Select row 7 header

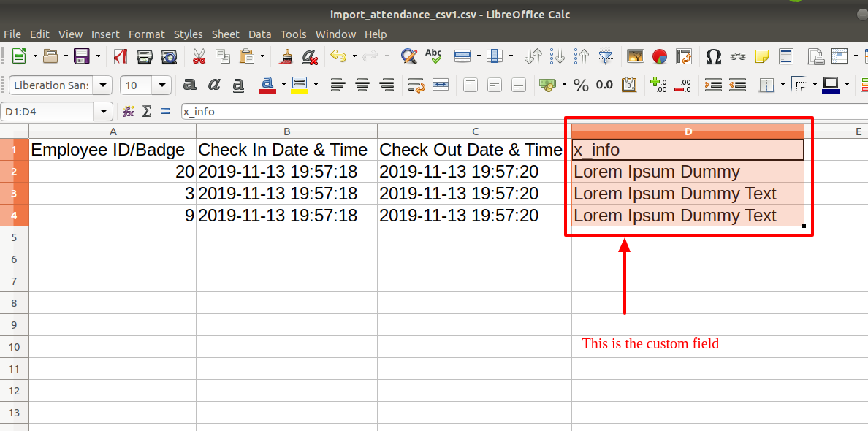15,281
